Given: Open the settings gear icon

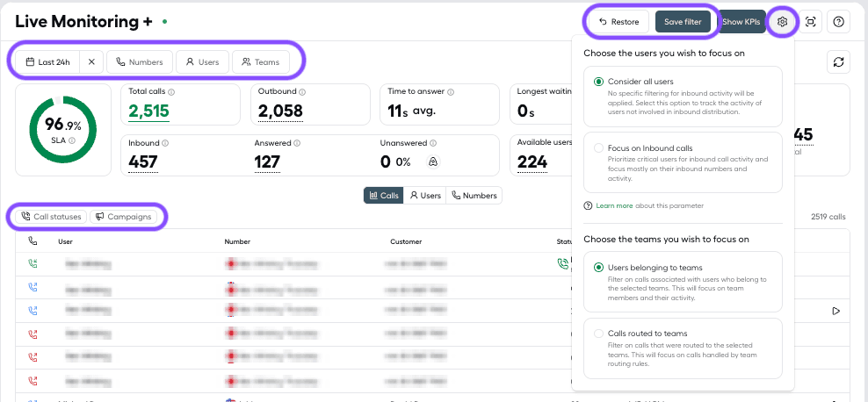Looking at the screenshot, I should pyautogui.click(x=782, y=22).
